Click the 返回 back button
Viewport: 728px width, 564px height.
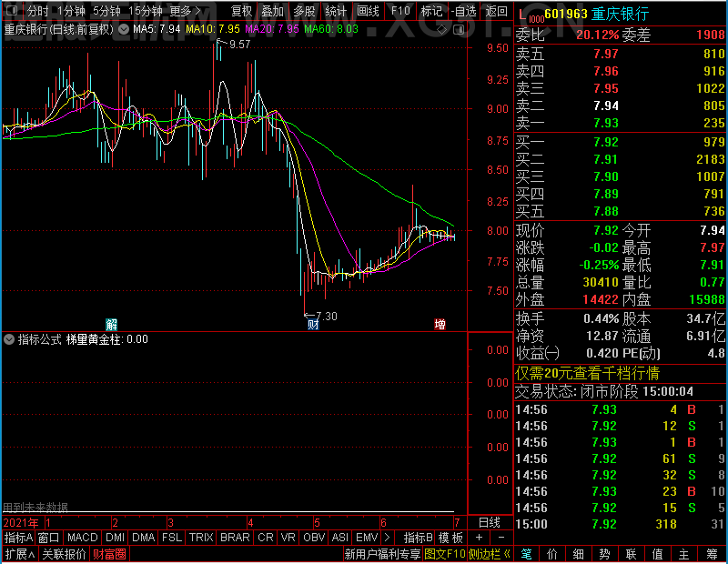click(x=496, y=11)
